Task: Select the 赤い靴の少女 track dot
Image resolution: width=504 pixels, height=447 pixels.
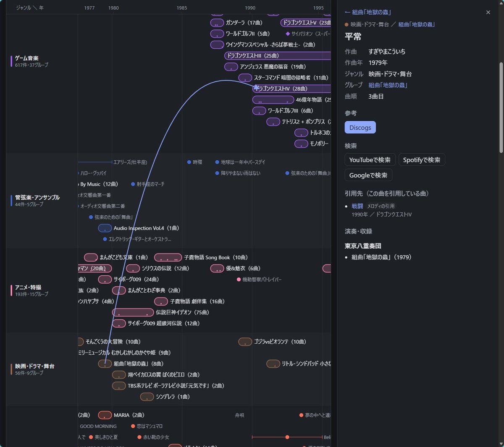Action: 139,437
